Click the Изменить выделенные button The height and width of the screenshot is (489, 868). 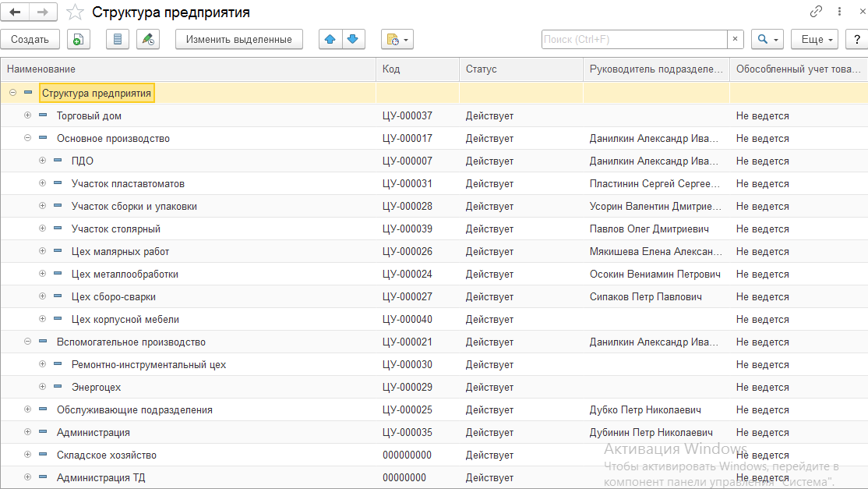point(238,39)
